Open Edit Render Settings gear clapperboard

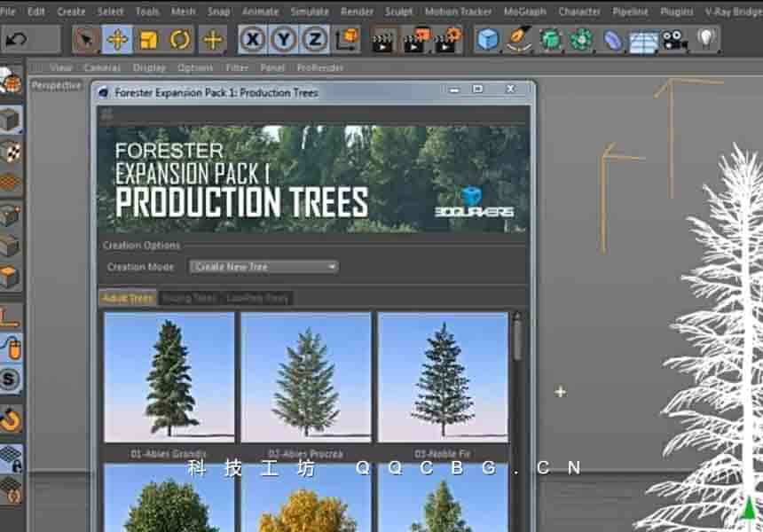[x=448, y=40]
